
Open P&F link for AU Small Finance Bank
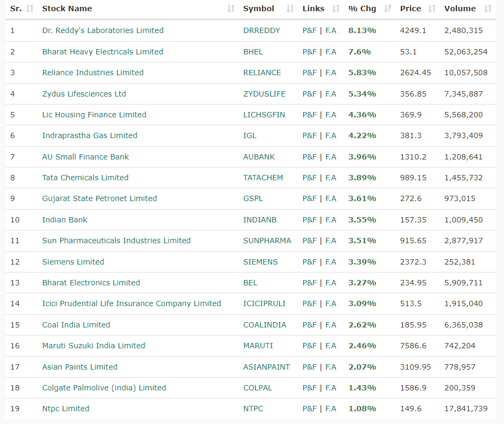(309, 157)
